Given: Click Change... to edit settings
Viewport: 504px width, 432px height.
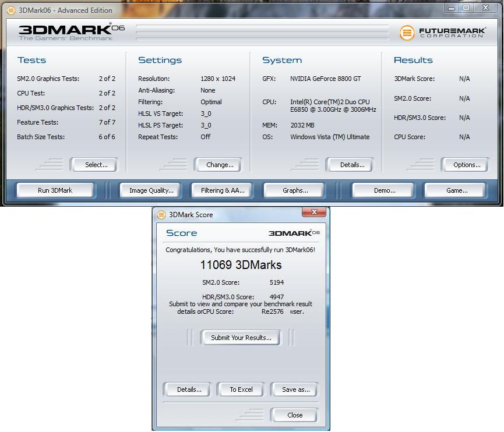Looking at the screenshot, I should tap(217, 165).
